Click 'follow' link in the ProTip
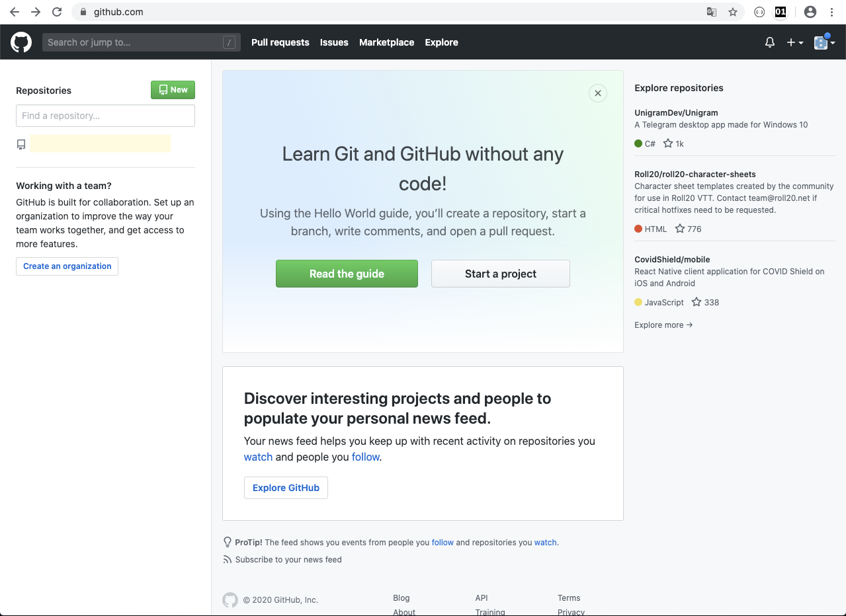Screen dimensions: 846x616 pyautogui.click(x=443, y=543)
